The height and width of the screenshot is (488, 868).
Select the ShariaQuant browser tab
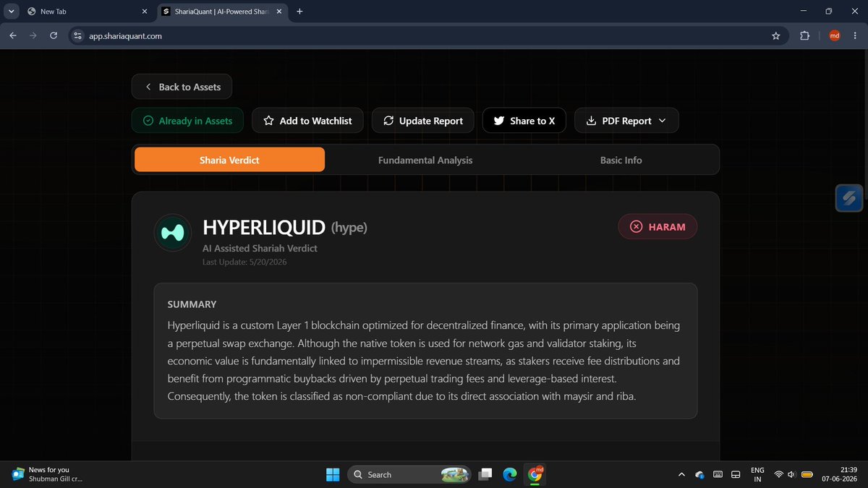pyautogui.click(x=222, y=12)
